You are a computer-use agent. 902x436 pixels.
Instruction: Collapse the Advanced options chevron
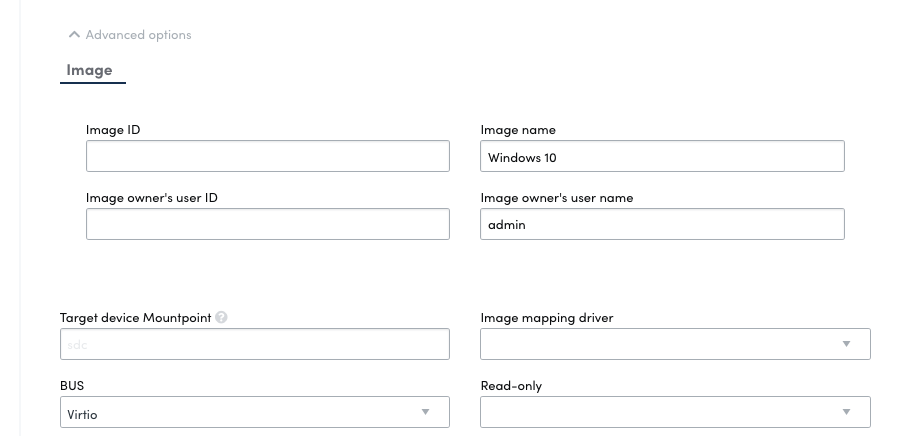click(74, 35)
